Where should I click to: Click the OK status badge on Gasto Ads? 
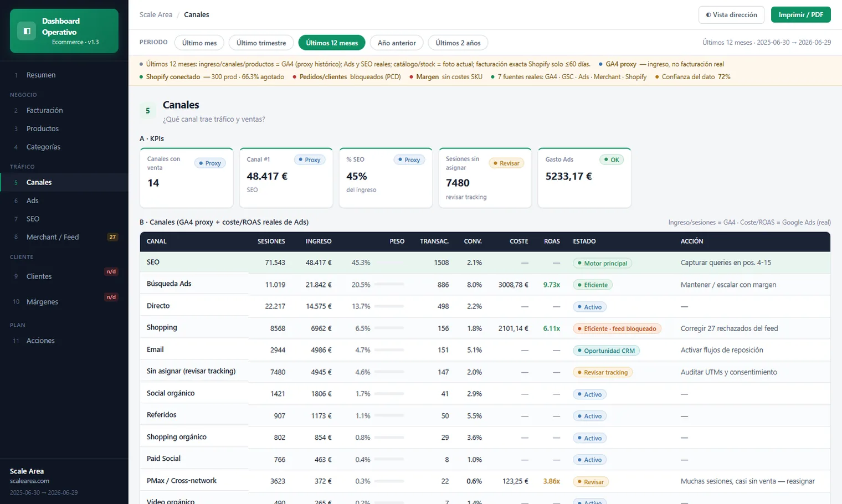(x=612, y=160)
